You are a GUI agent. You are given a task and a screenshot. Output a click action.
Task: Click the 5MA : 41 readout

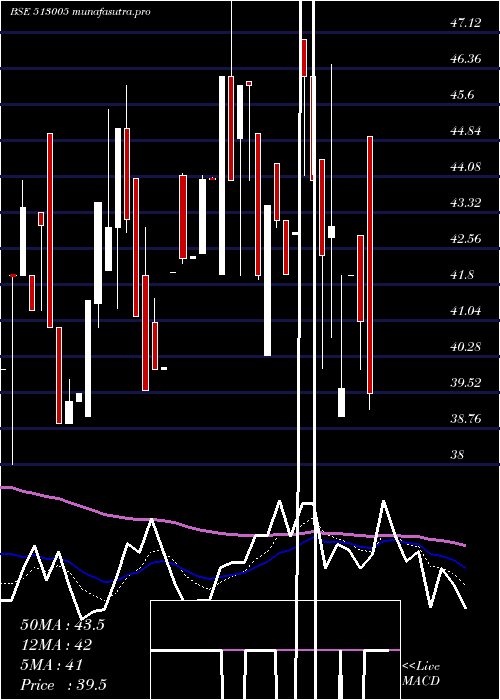[52, 664]
